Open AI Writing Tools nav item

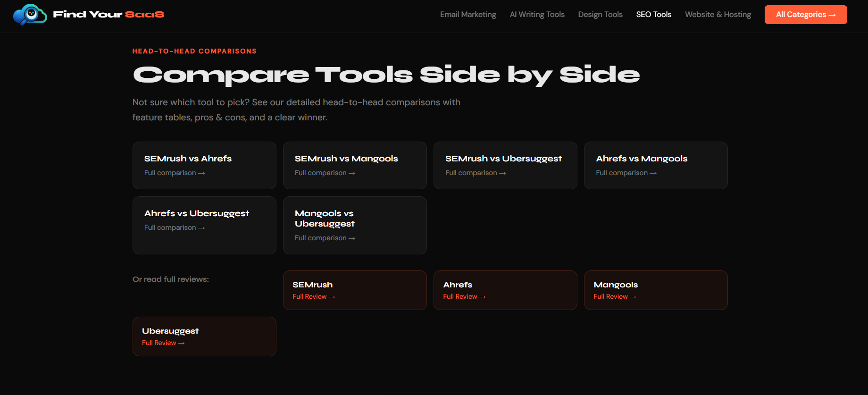537,15
